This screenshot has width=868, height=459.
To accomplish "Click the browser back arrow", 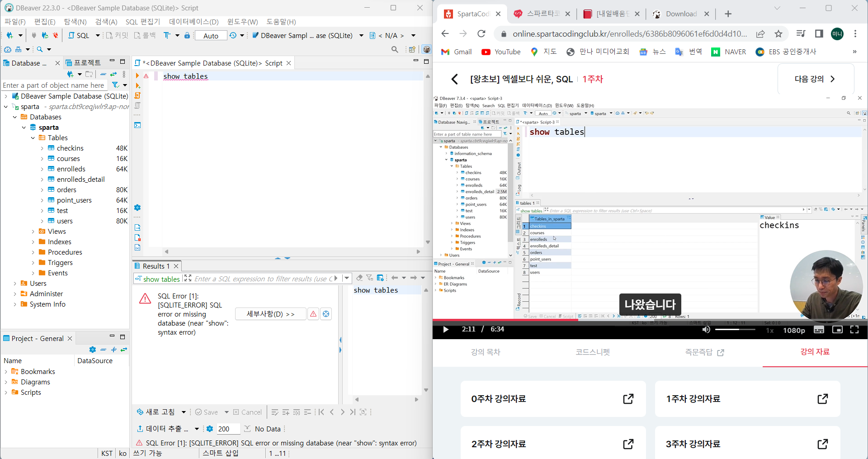I will click(445, 33).
